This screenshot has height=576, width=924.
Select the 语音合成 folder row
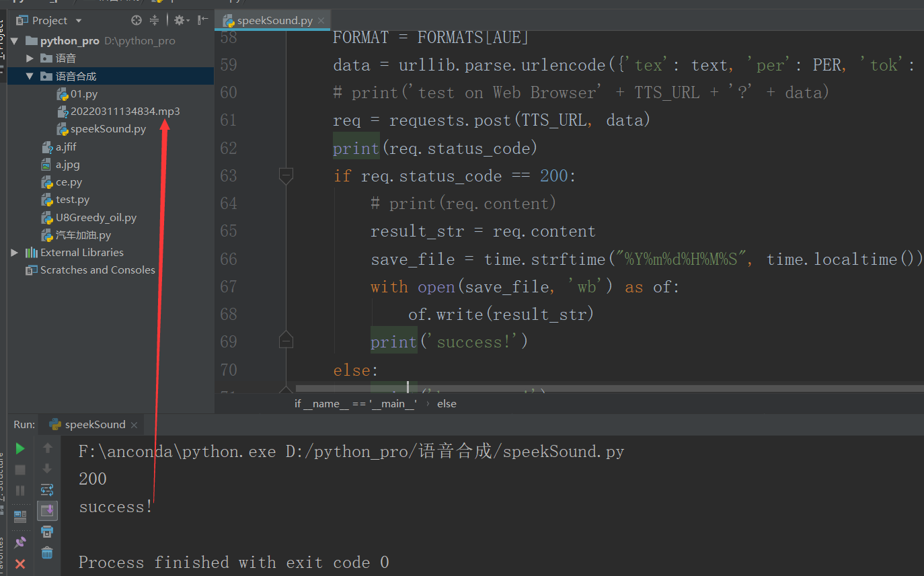point(111,76)
